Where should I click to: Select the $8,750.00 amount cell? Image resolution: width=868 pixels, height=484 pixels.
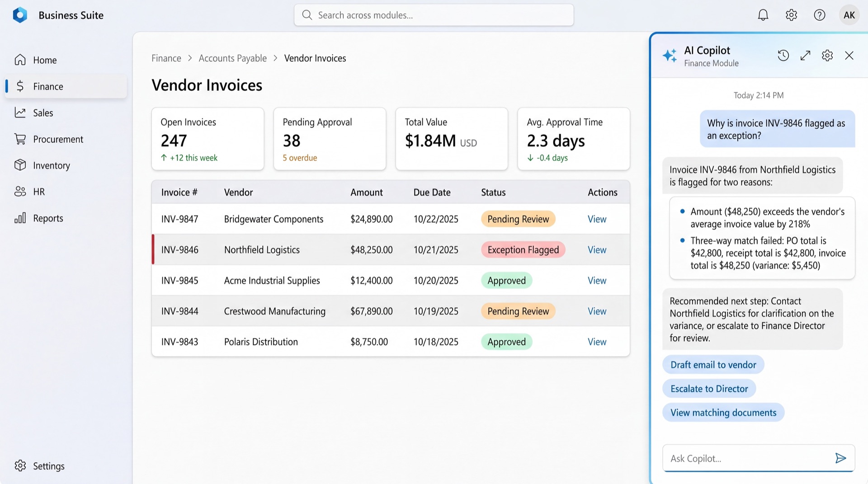(x=369, y=342)
